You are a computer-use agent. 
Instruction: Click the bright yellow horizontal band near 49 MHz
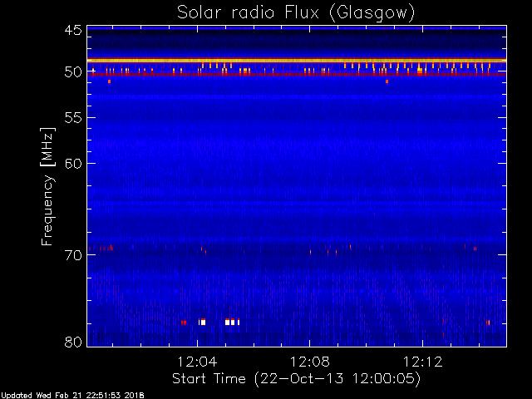pos(297,61)
